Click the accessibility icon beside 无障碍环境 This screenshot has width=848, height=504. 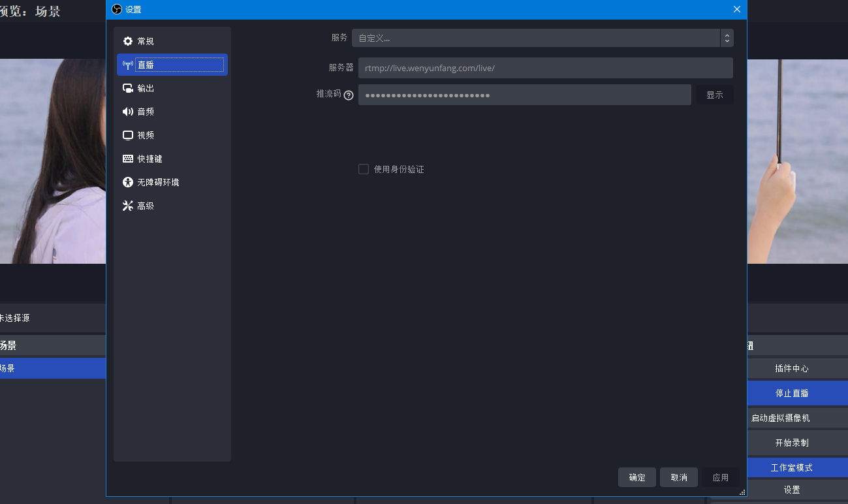click(x=128, y=182)
